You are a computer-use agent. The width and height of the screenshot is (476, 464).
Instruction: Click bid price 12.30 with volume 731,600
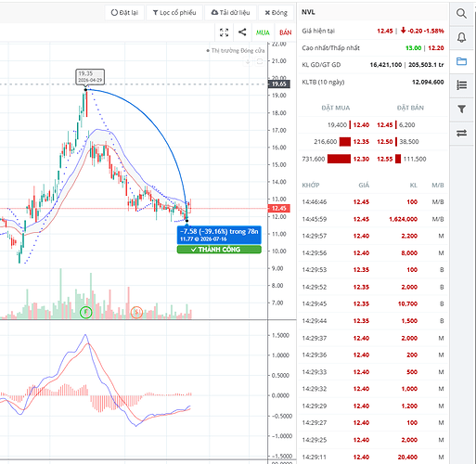361,159
